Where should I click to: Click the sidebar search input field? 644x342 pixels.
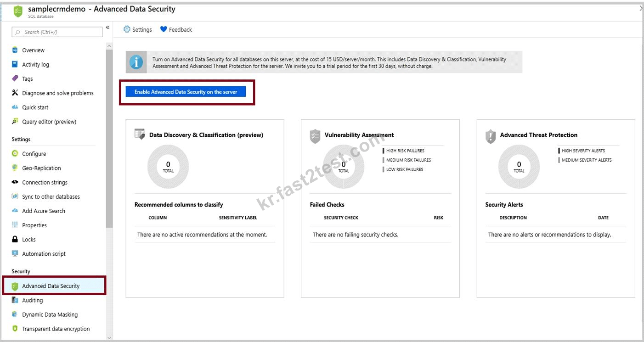click(x=57, y=32)
